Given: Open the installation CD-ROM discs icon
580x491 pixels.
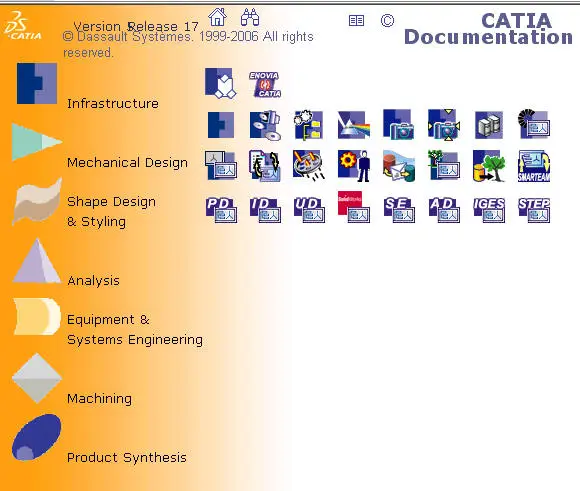Looking at the screenshot, I should (265, 125).
